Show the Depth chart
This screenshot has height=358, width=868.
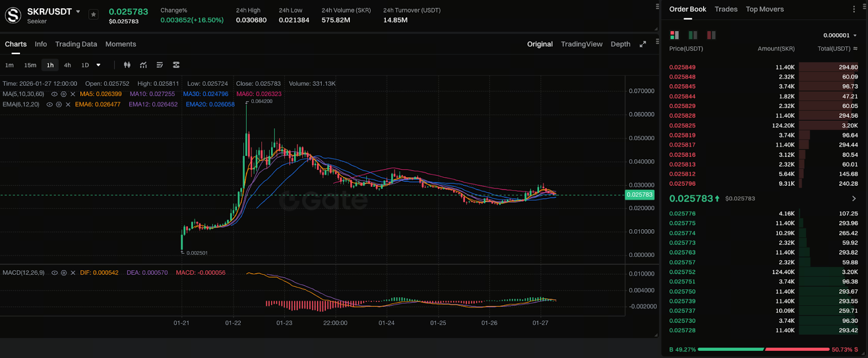[621, 44]
